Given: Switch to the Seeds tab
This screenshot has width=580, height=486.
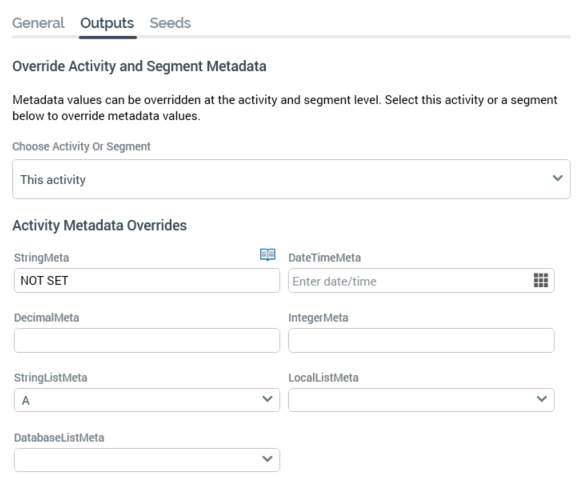Looking at the screenshot, I should coord(170,23).
